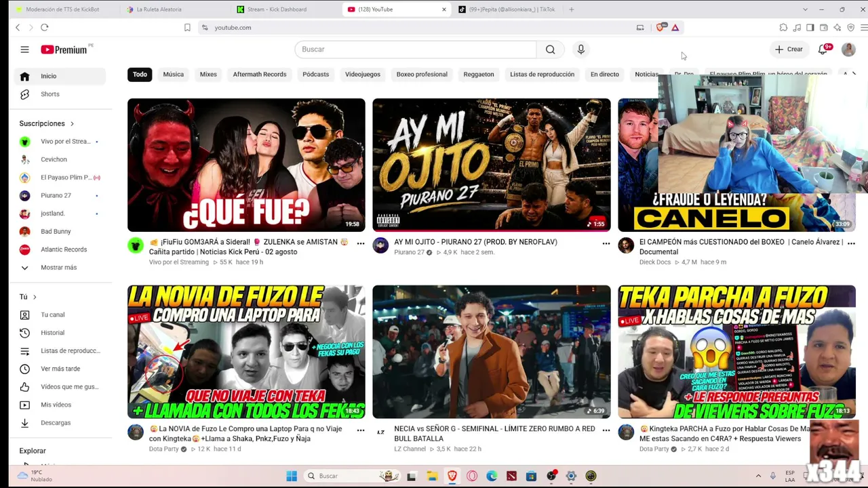Select the Videojuegos filter chip

click(x=363, y=75)
